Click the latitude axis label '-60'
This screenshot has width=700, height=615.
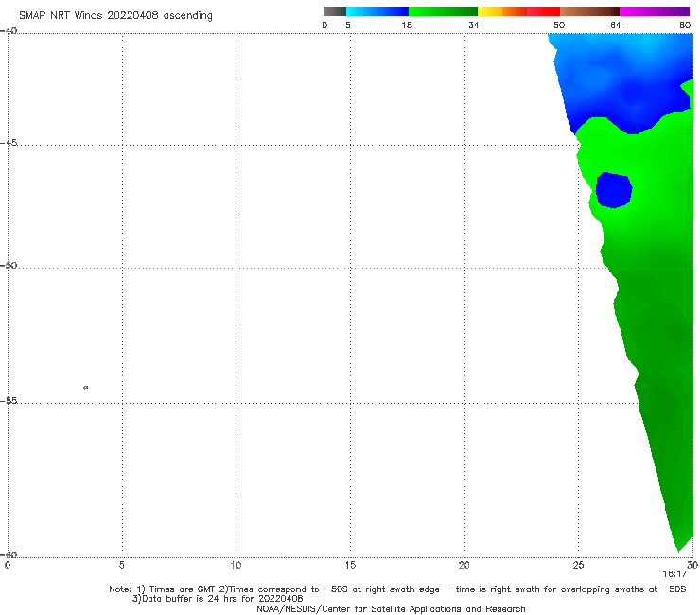tap(9, 554)
